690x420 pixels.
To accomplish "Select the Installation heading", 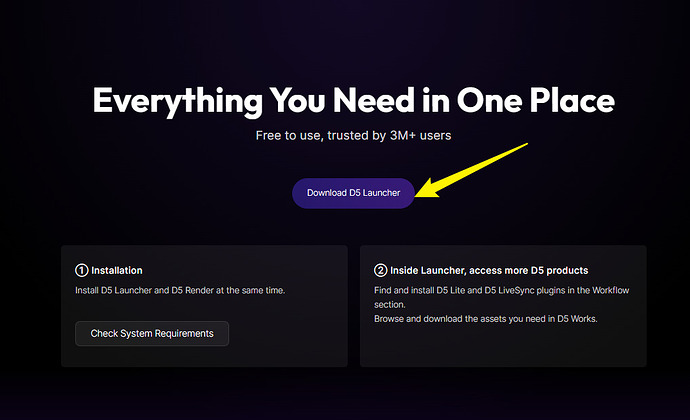I will click(117, 270).
